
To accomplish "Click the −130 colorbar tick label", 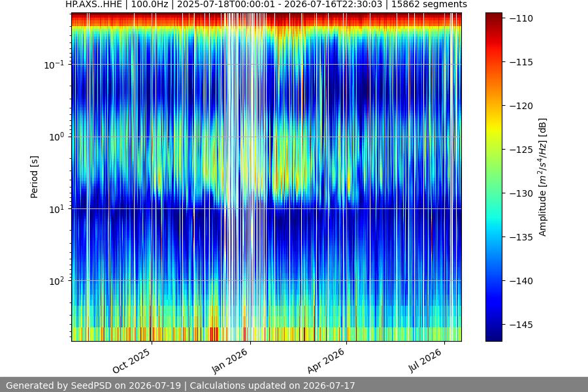I will pyautogui.click(x=521, y=193).
